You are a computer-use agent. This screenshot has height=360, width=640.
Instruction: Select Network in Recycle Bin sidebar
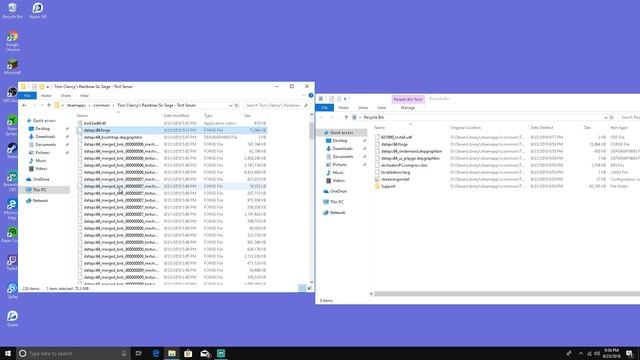coord(334,212)
